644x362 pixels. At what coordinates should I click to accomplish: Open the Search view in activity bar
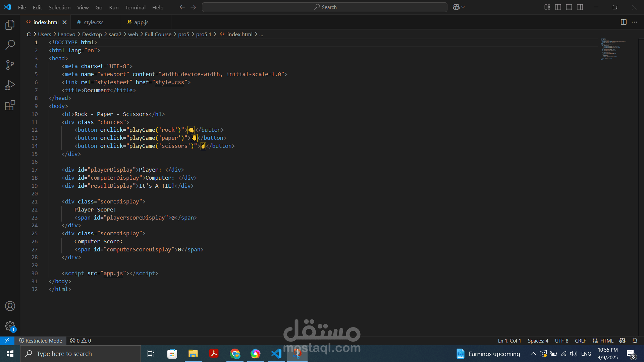10,45
